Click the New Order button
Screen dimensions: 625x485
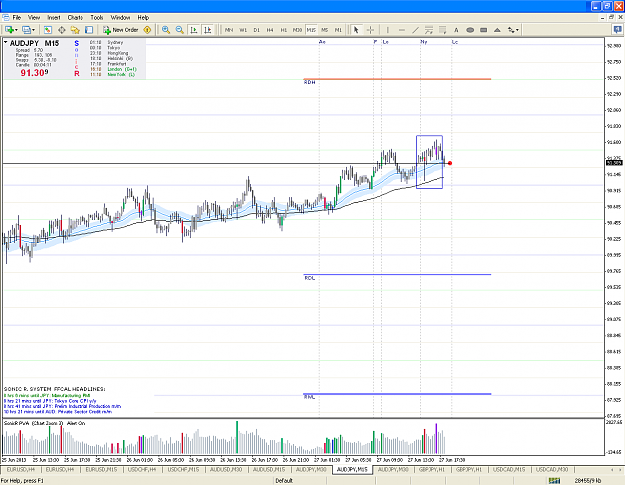[121, 30]
